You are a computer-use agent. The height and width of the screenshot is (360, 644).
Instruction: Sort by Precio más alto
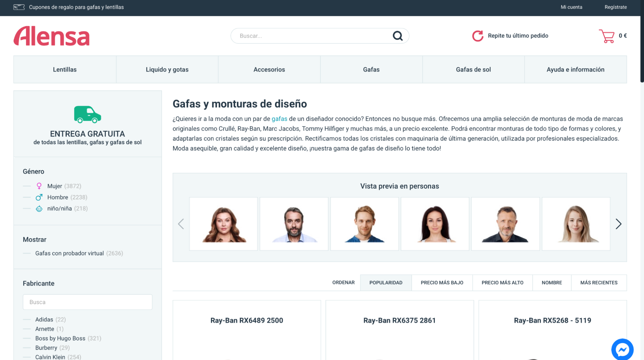coord(502,283)
